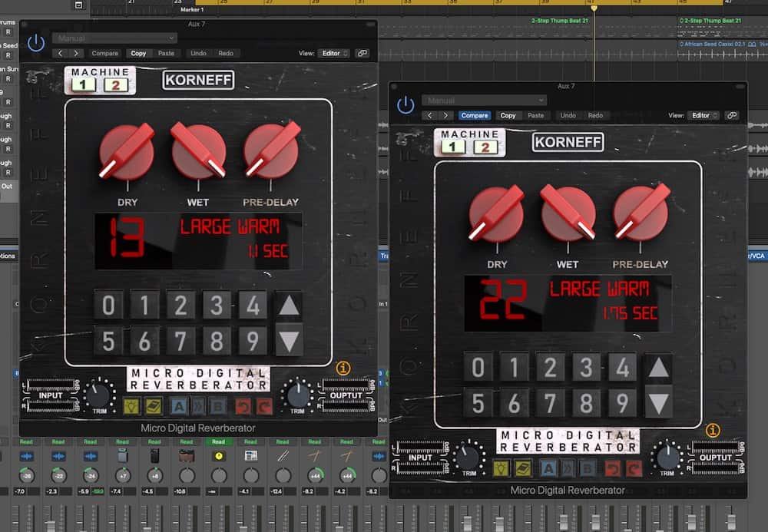Viewport: 768px width, 532px height.
Task: Click lightbulb tooltips icon in program 22 plugin
Action: coord(501,468)
